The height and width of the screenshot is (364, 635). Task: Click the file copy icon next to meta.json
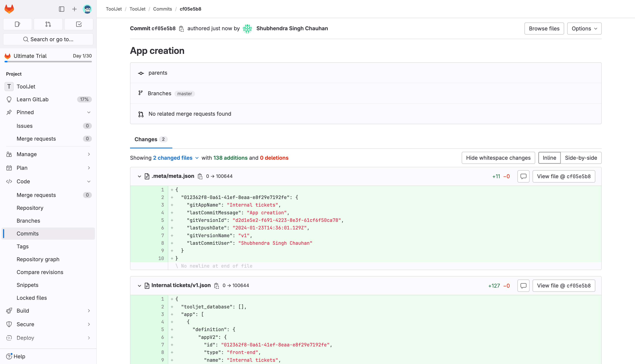(199, 176)
